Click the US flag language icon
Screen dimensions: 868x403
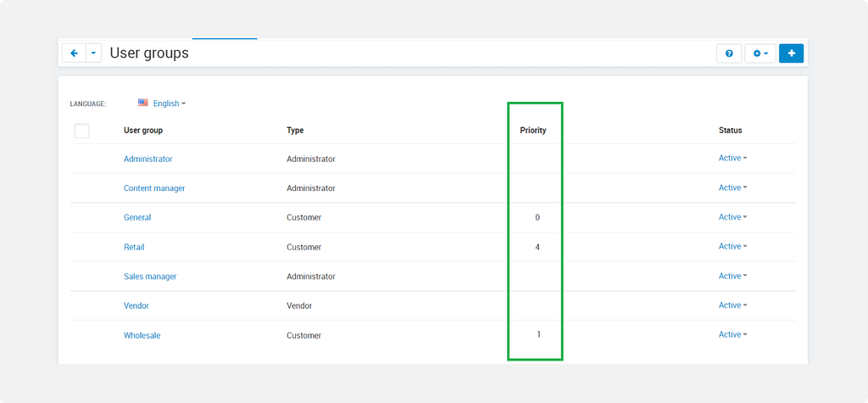[x=143, y=103]
